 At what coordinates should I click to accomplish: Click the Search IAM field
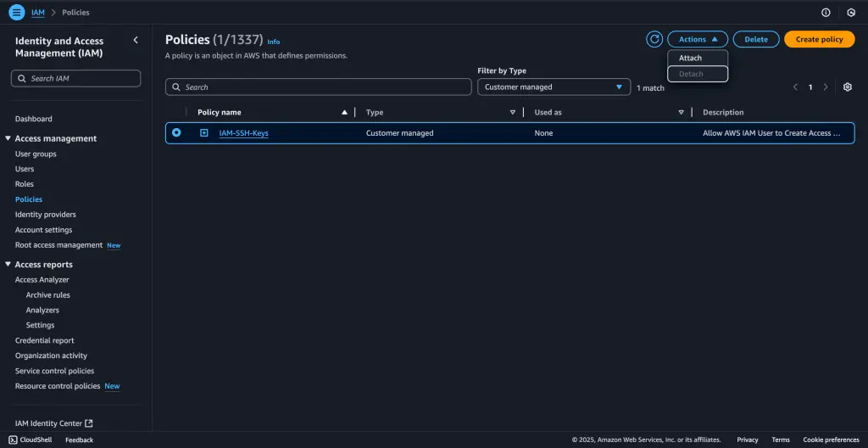pos(75,78)
